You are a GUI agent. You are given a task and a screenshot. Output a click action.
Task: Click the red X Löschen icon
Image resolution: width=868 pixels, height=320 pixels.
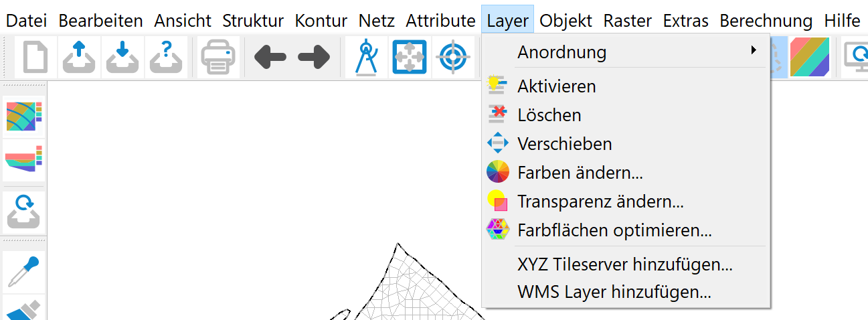497,114
